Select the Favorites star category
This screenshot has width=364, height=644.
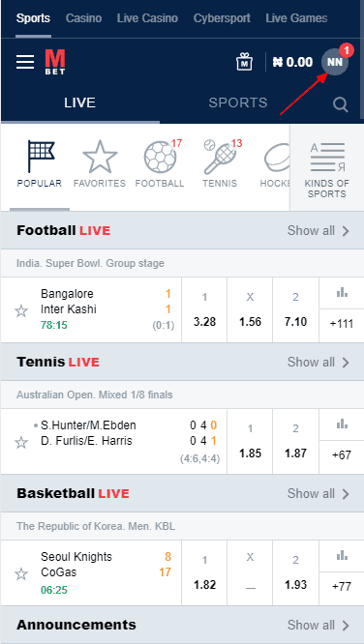point(100,164)
